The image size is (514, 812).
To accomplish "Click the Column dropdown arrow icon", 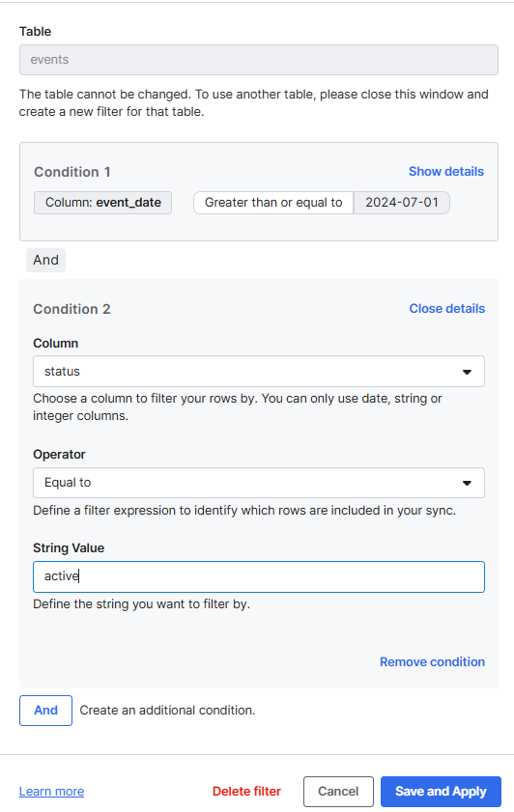I will pos(467,372).
